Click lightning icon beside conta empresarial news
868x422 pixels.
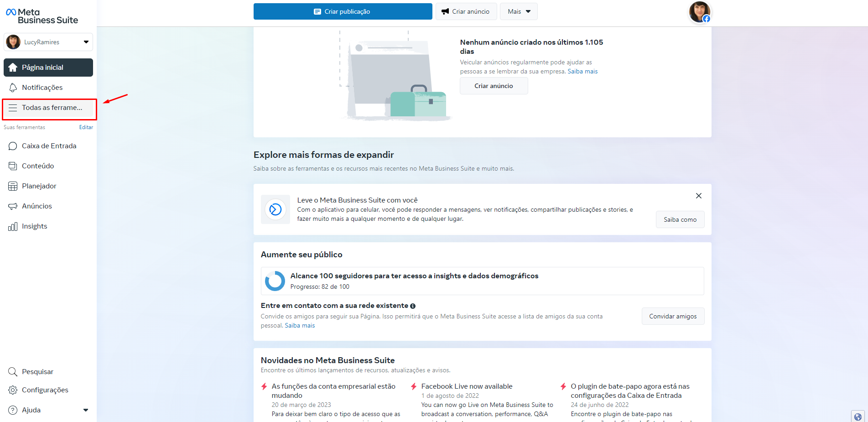[264, 386]
